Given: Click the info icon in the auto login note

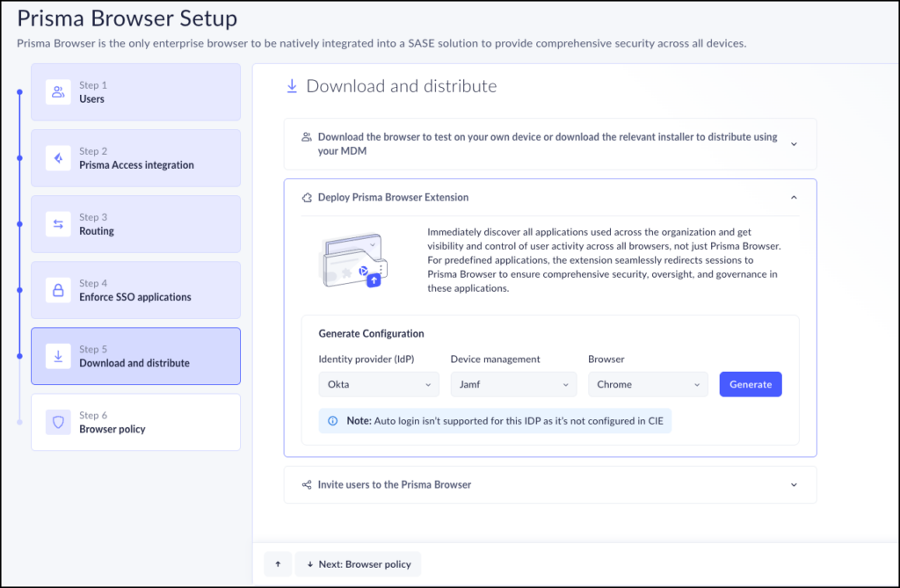Looking at the screenshot, I should [x=332, y=421].
